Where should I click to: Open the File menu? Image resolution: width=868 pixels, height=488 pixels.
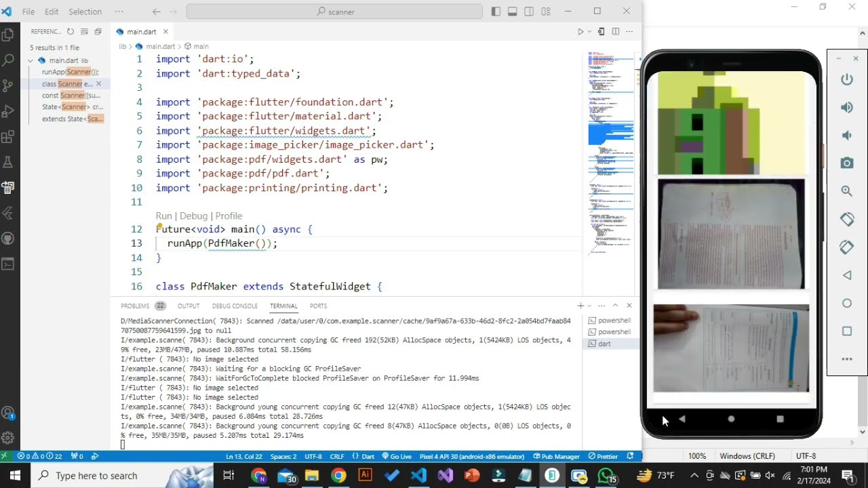point(28,12)
